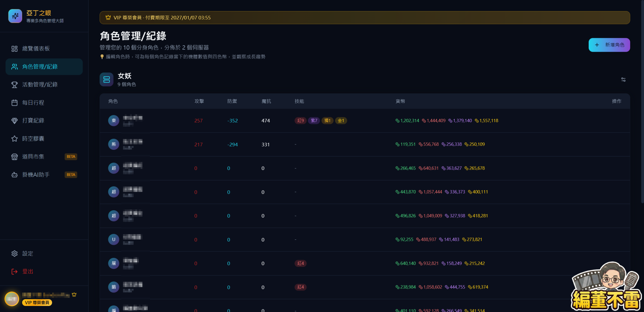This screenshot has width=644, height=312.
Task: Open 掛機AI助手 page
Action: pyautogui.click(x=44, y=175)
